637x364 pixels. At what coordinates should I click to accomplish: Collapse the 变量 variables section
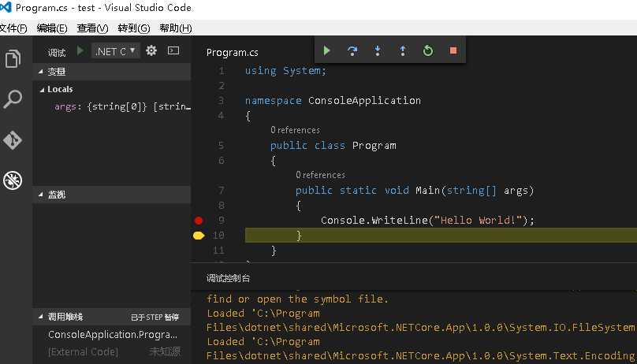pos(56,72)
